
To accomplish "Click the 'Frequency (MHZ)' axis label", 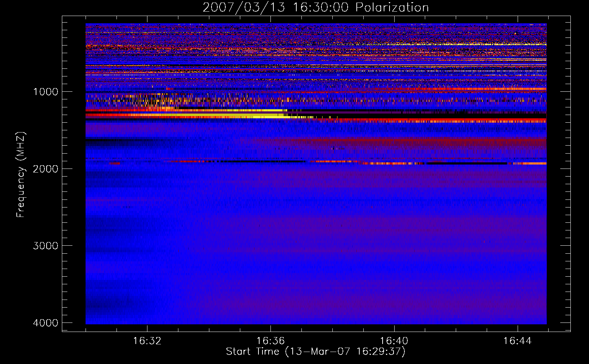I will 21,175.
